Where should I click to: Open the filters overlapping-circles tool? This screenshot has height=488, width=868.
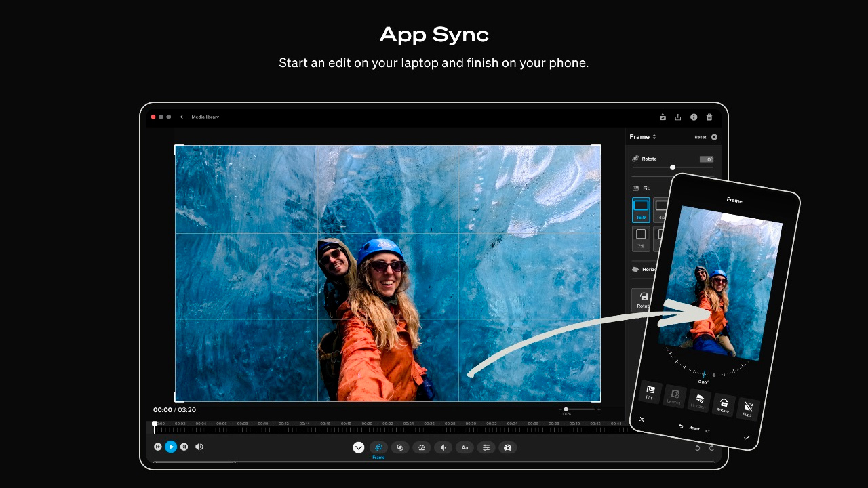(400, 447)
